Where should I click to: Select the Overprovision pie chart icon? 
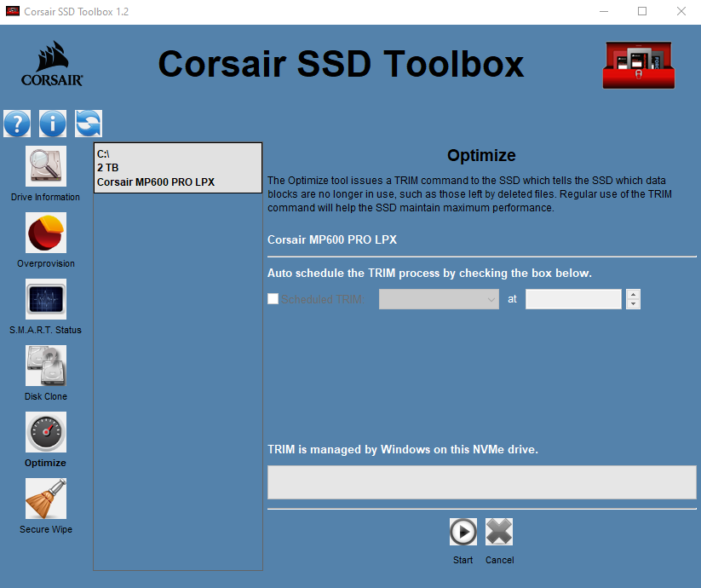click(46, 233)
